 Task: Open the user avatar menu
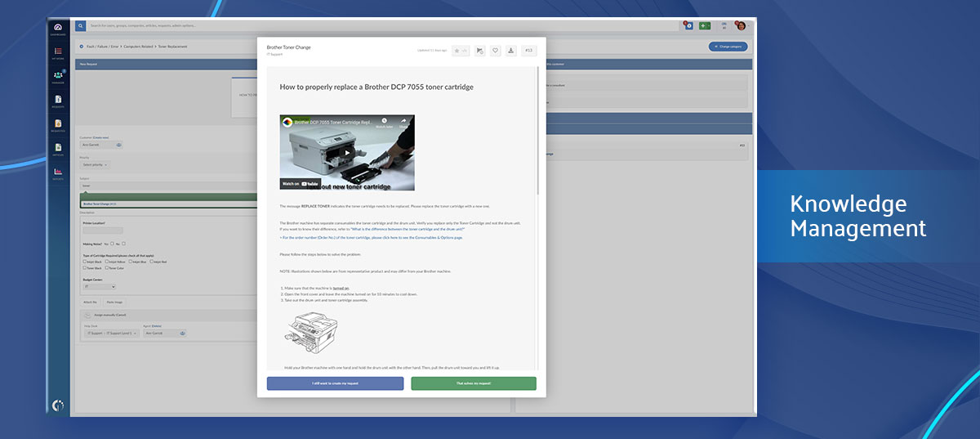tap(741, 25)
